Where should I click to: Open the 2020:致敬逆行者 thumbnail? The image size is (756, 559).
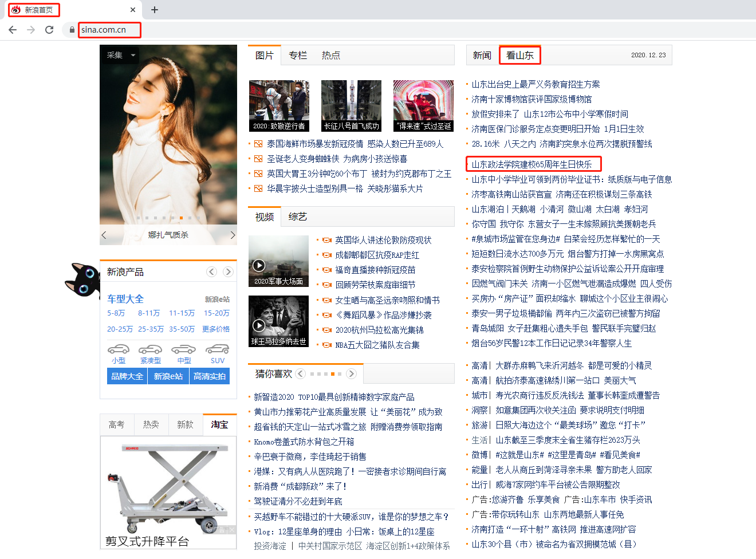279,106
